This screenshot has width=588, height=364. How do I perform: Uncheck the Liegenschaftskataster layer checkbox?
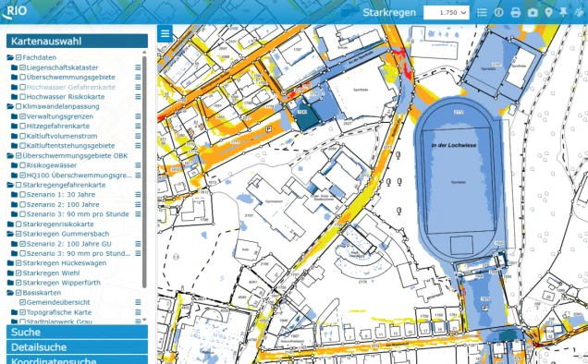22,67
